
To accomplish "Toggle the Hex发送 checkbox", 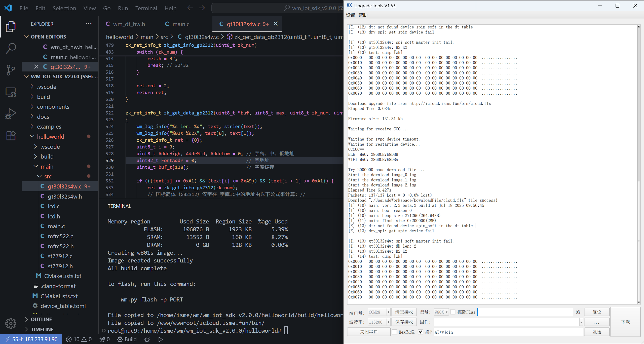I will (394, 332).
